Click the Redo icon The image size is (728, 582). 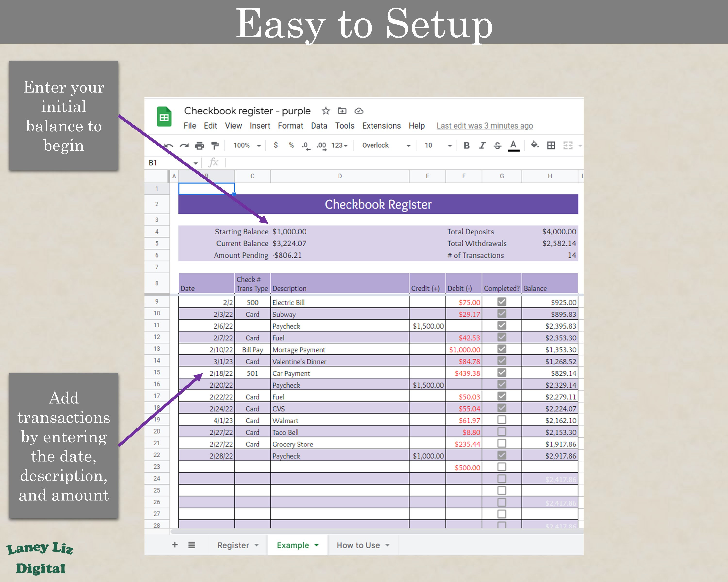click(183, 145)
